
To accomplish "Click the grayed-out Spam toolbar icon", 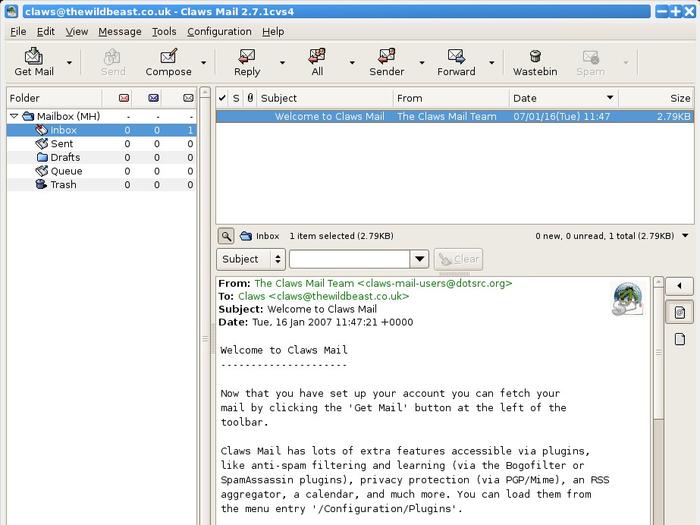I will tap(590, 56).
